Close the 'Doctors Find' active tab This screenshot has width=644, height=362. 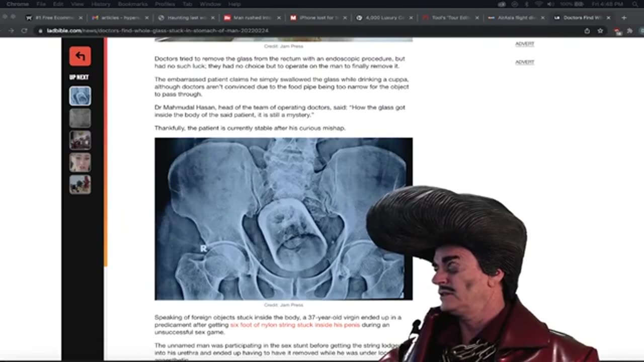[608, 18]
